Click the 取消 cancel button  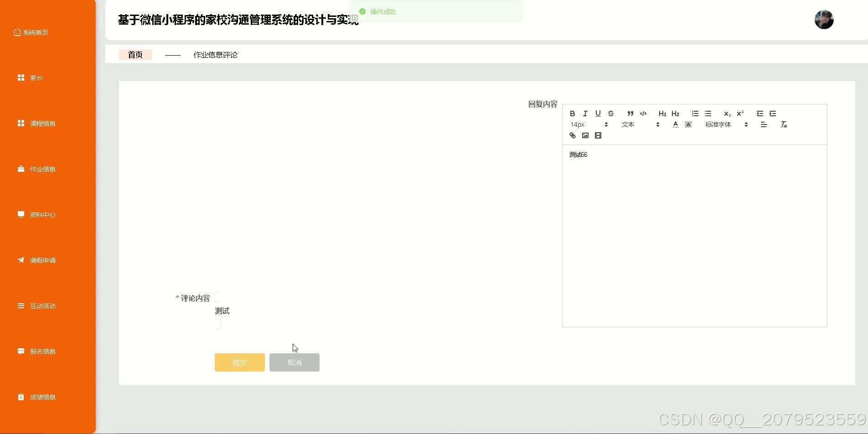click(x=294, y=362)
